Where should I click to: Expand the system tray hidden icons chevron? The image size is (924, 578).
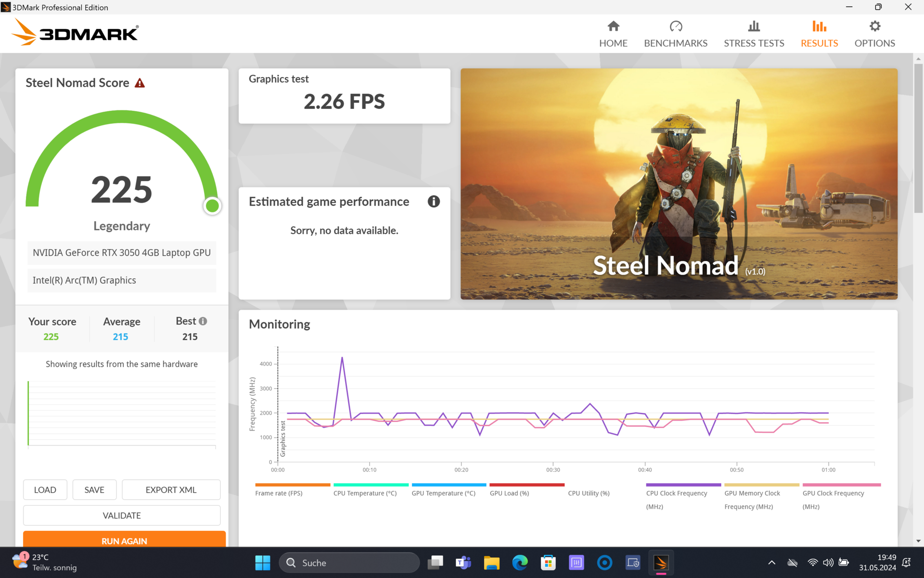tap(771, 563)
